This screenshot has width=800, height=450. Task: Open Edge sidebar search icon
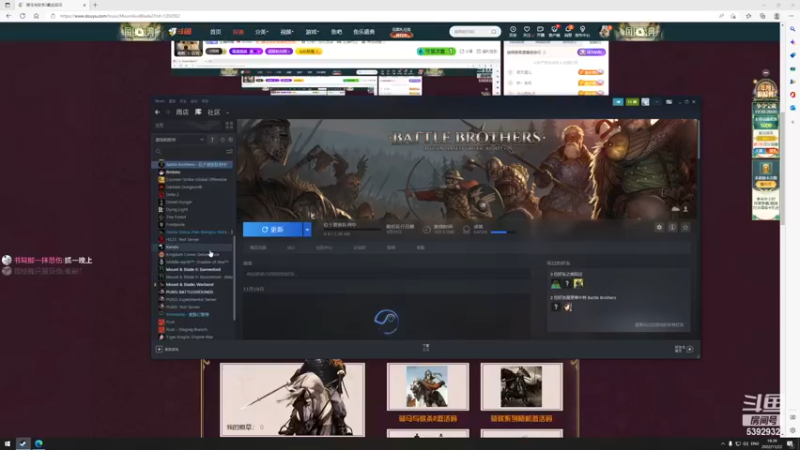coord(792,29)
